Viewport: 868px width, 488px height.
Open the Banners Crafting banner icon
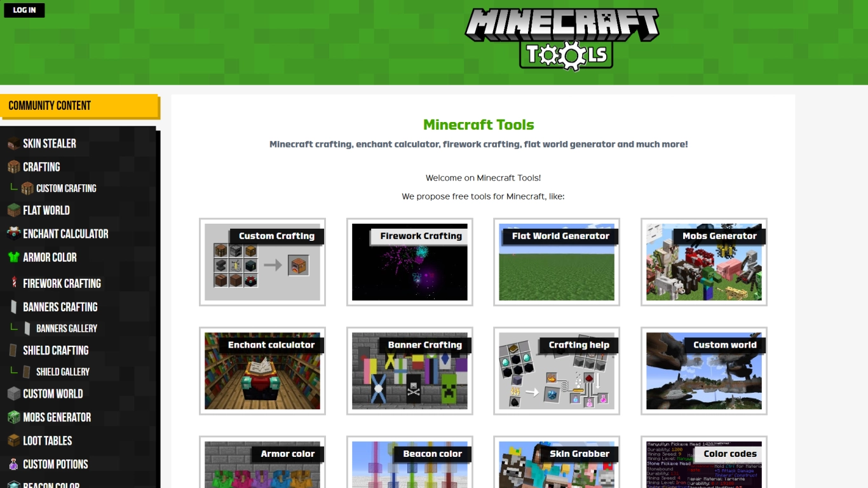click(x=13, y=307)
